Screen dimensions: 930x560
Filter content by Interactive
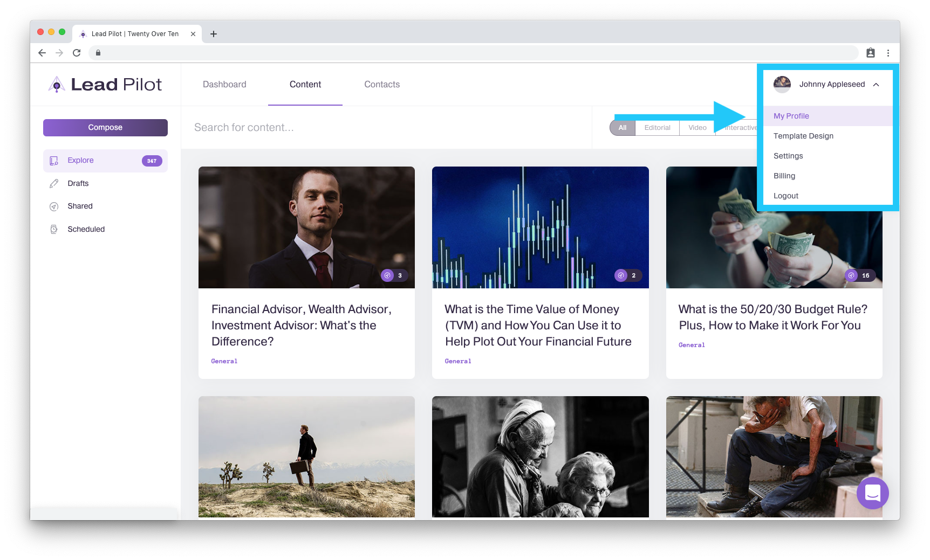(737, 128)
